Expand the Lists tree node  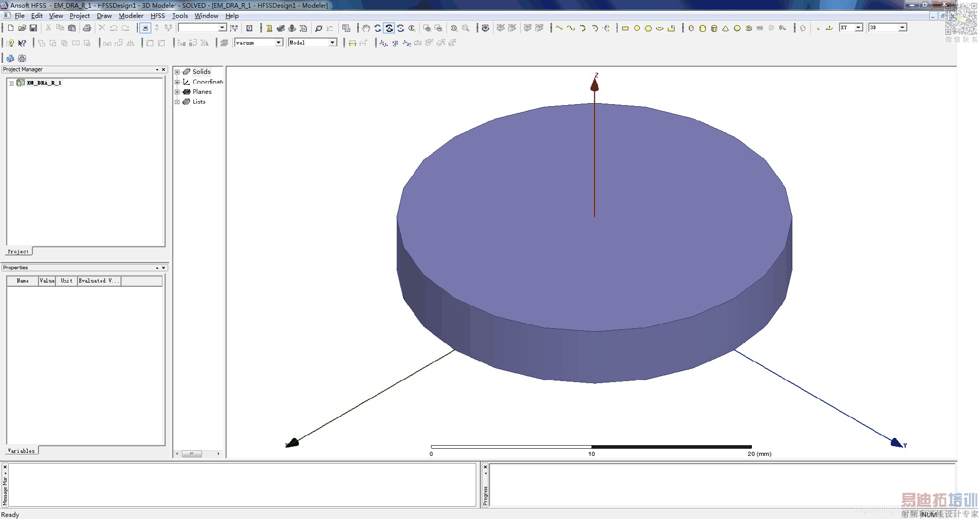[x=177, y=102]
